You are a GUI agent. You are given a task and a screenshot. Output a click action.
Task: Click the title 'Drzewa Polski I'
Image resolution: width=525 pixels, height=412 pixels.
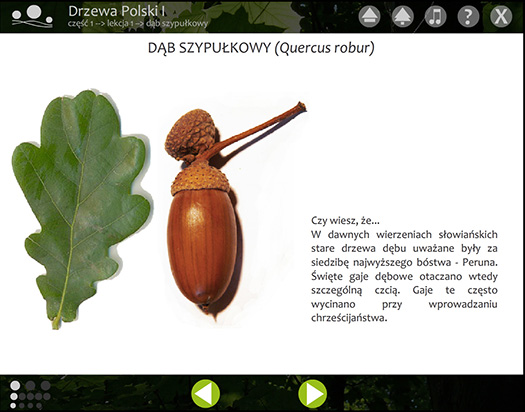117,11
